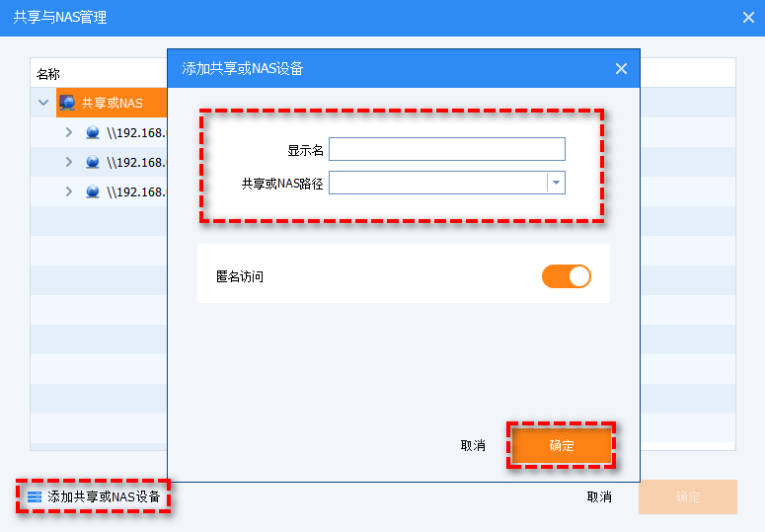Close the 共享与NAS管理 window
Viewport: 765px width, 532px height.
[x=748, y=18]
